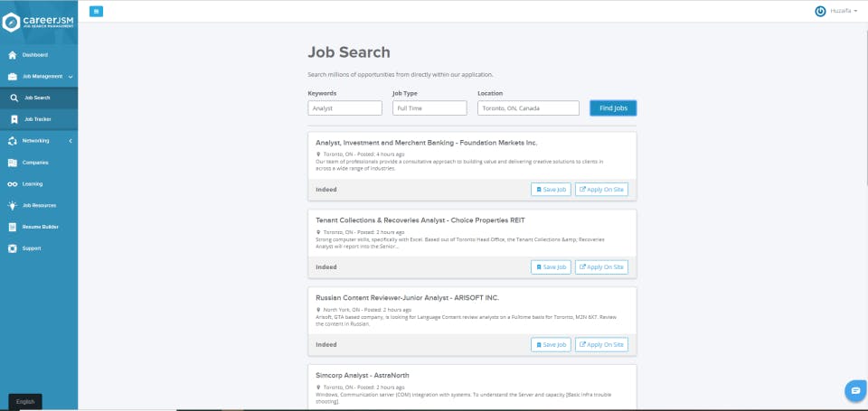Click the Find Jobs button
This screenshot has width=868, height=411.
click(x=613, y=108)
